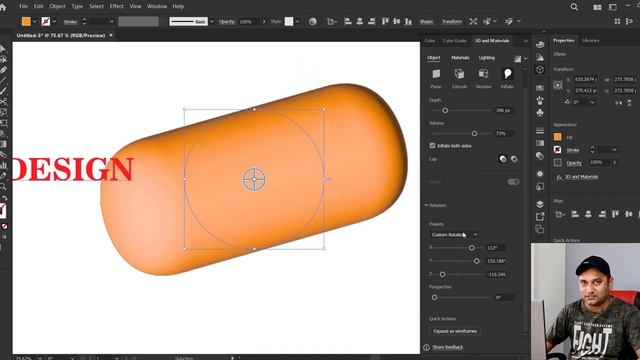Select the Plane 3D type icon

pos(436,74)
